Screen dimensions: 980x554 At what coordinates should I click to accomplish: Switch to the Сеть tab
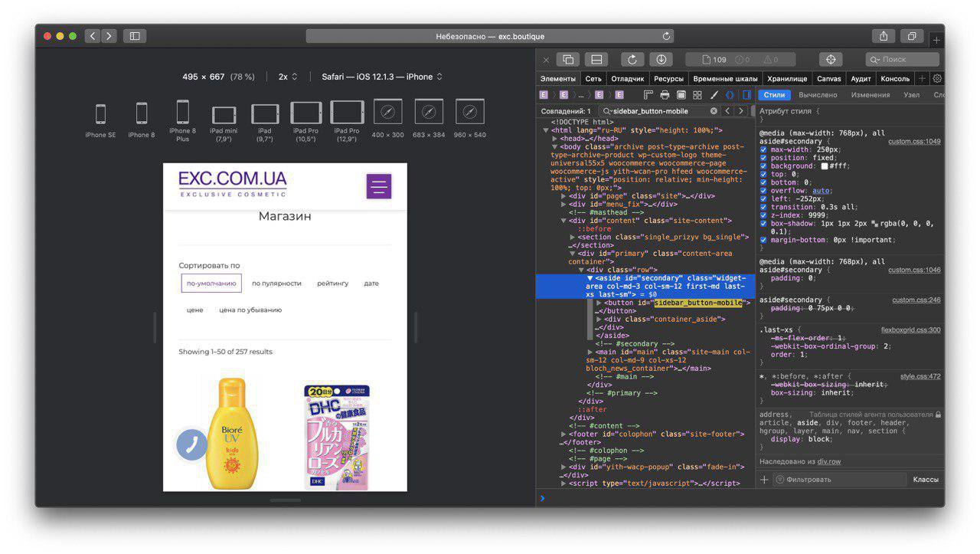(593, 78)
